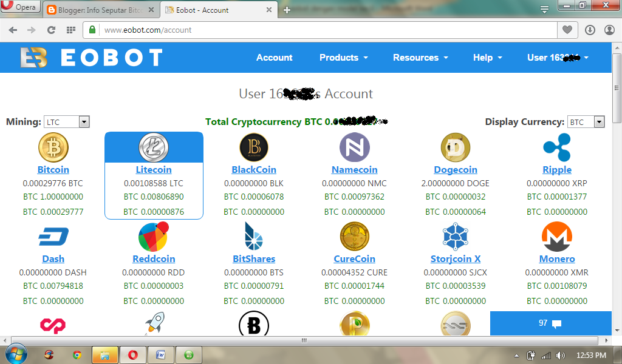622x364 pixels.
Task: Expand the User account menu
Action: point(558,58)
